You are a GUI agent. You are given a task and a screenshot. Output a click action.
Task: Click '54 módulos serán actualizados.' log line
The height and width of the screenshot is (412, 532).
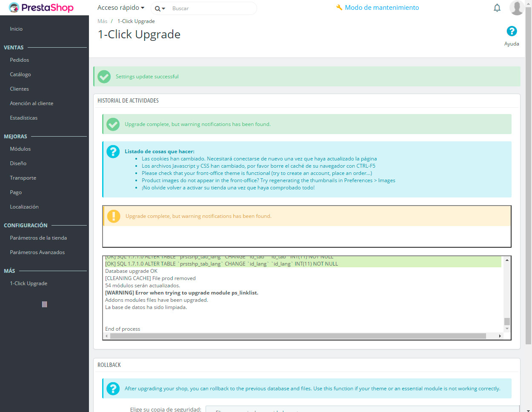coord(143,286)
